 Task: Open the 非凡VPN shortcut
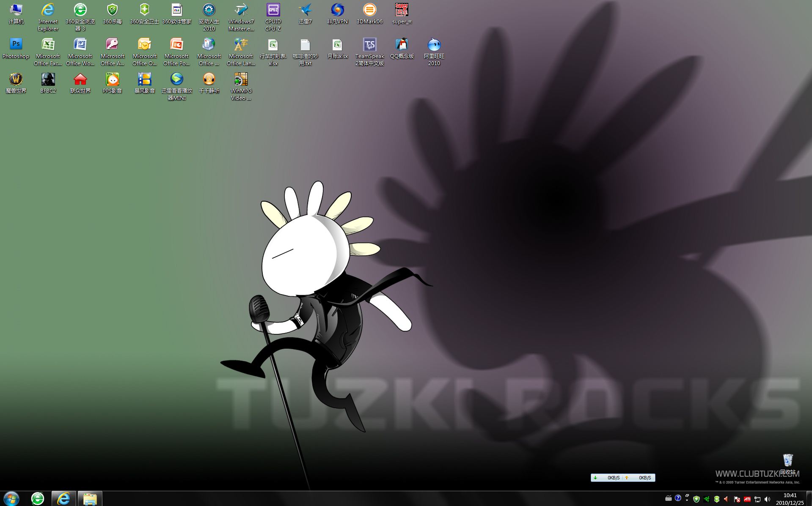337,14
